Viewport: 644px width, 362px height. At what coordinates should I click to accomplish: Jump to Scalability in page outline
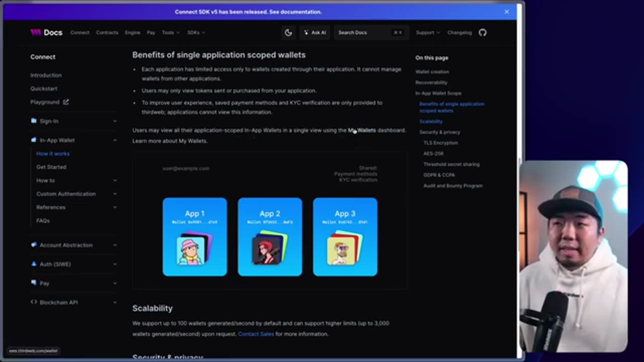point(431,121)
